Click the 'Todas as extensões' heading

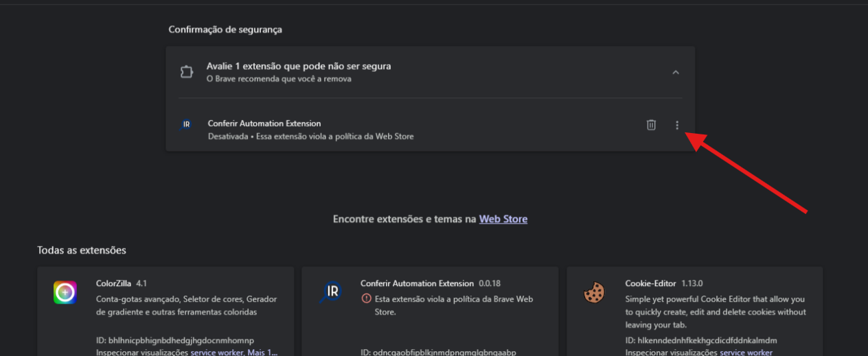point(82,250)
